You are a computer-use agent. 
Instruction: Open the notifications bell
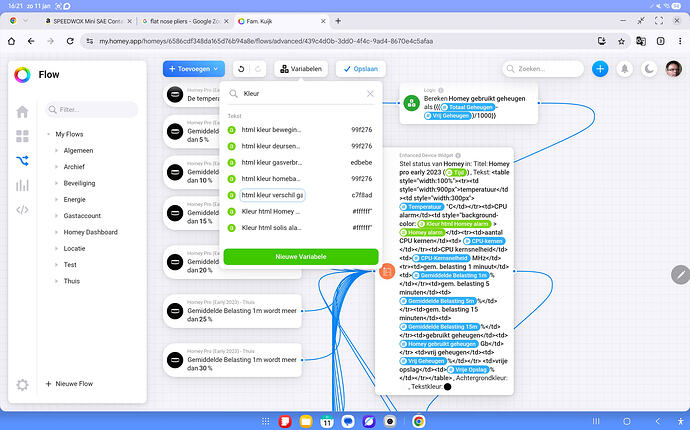pyautogui.click(x=624, y=69)
